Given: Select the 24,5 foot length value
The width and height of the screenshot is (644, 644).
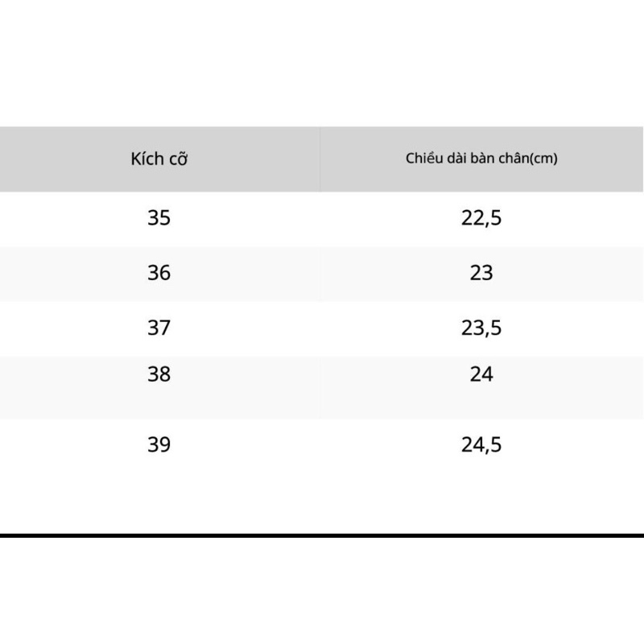Looking at the screenshot, I should 481,444.
